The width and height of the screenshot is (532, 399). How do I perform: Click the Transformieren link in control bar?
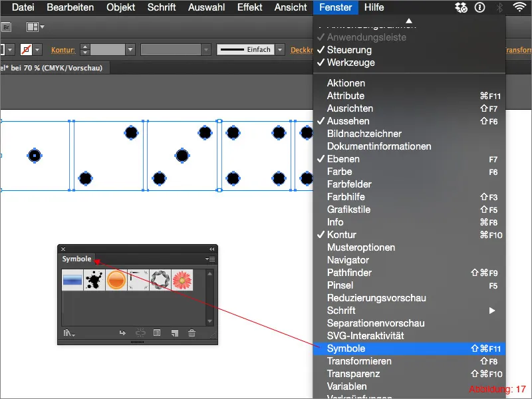[519, 51]
